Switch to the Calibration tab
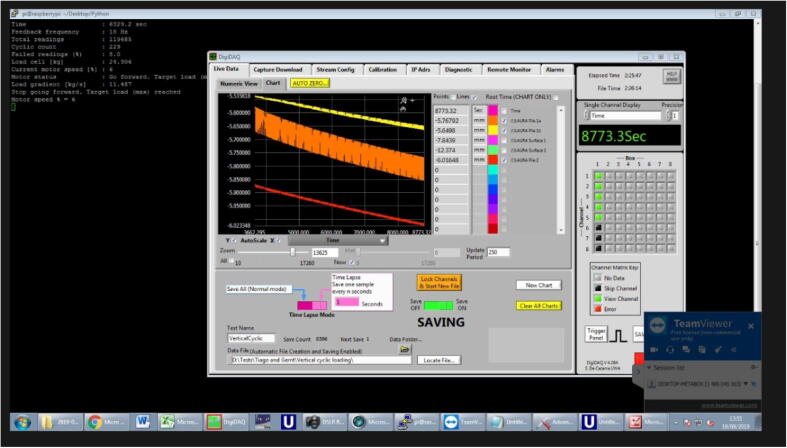Viewport: 787px width, 448px height. click(x=383, y=70)
